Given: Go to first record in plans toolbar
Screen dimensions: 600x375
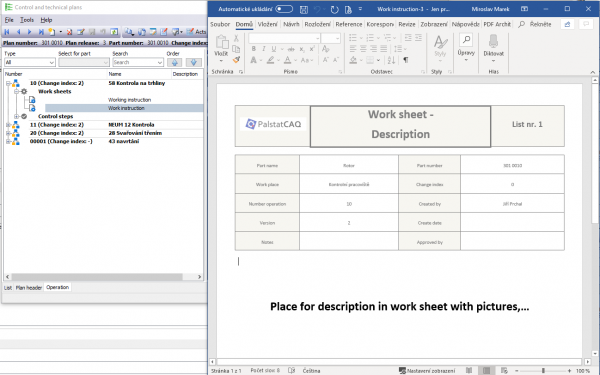Looking at the screenshot, I should click(7, 32).
